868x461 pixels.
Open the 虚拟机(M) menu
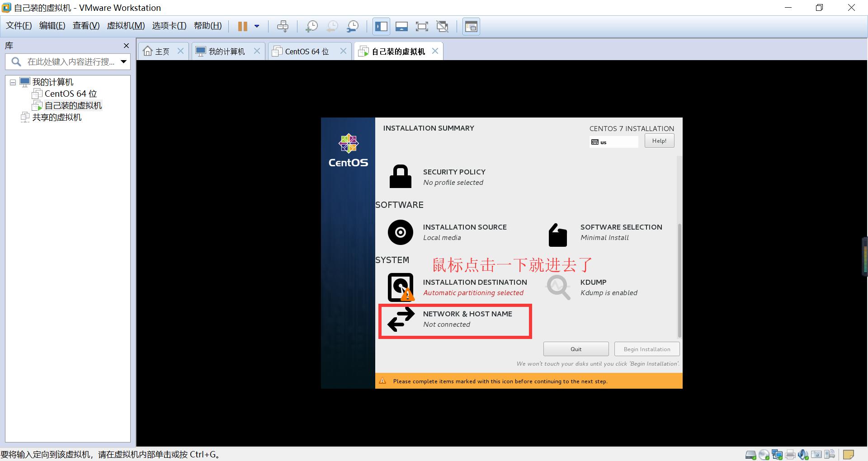tap(126, 26)
